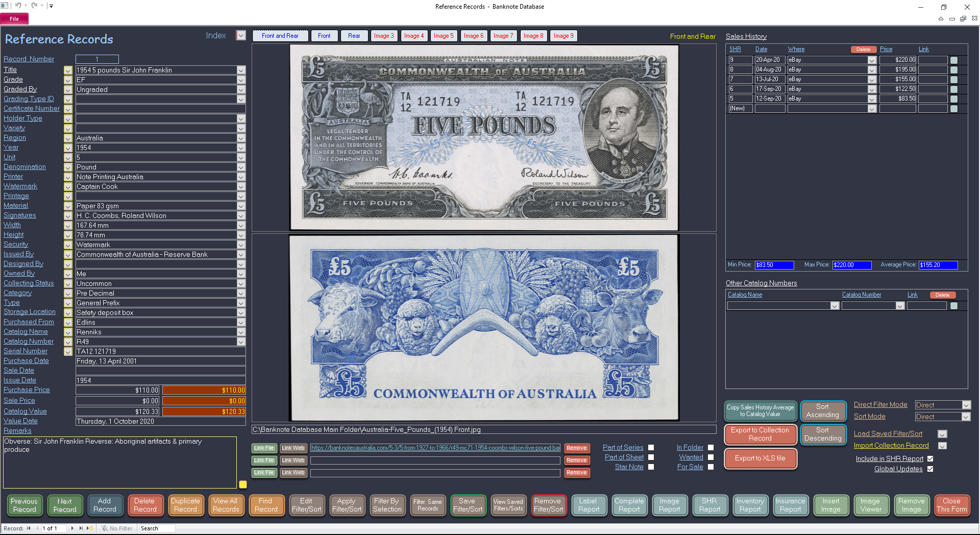
Task: Click the rear banknote image
Action: (484, 328)
